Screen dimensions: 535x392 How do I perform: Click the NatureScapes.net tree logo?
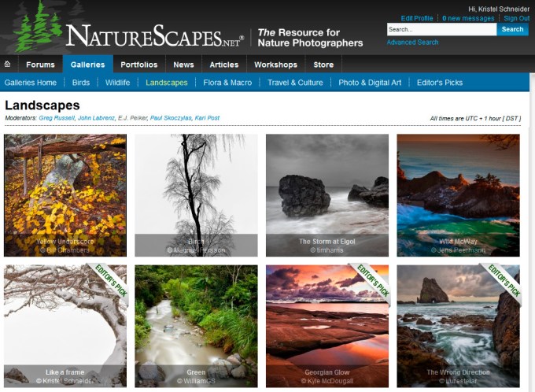pos(38,28)
